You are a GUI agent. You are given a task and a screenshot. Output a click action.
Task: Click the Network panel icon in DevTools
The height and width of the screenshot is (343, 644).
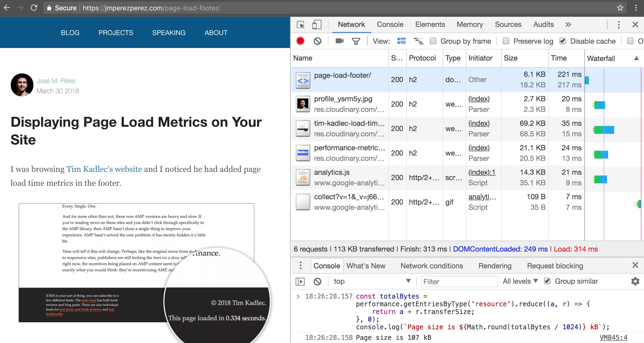click(x=351, y=24)
